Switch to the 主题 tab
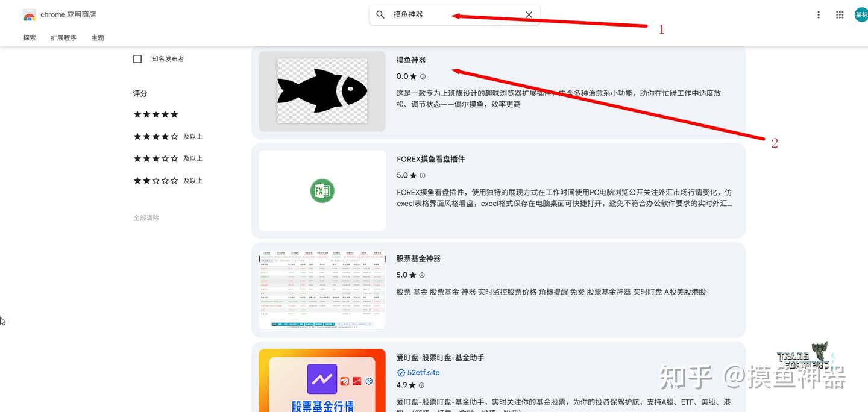 (98, 37)
